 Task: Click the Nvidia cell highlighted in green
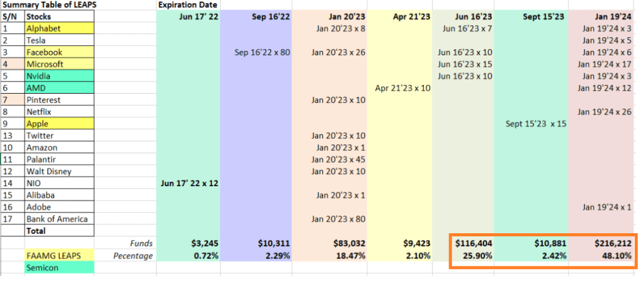pos(58,76)
